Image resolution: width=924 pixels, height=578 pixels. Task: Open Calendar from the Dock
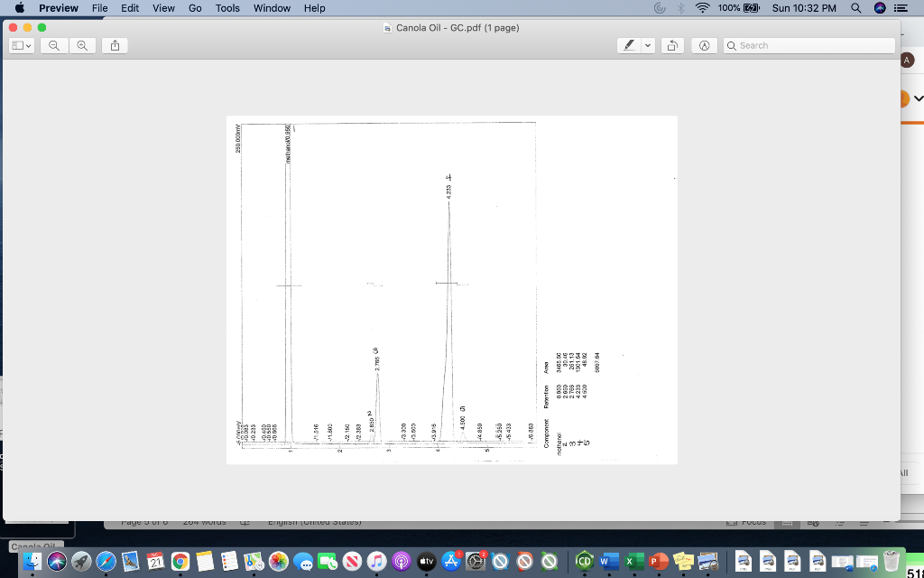pyautogui.click(x=155, y=561)
